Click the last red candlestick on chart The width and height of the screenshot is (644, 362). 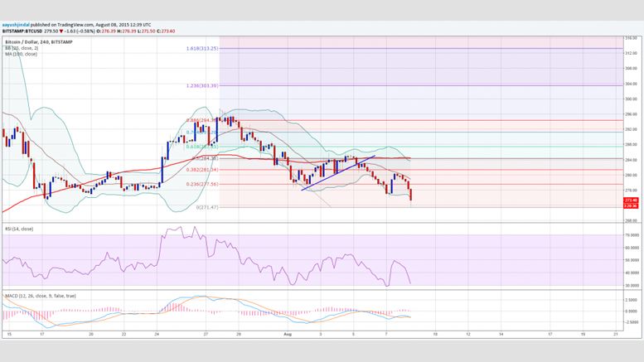(x=411, y=195)
